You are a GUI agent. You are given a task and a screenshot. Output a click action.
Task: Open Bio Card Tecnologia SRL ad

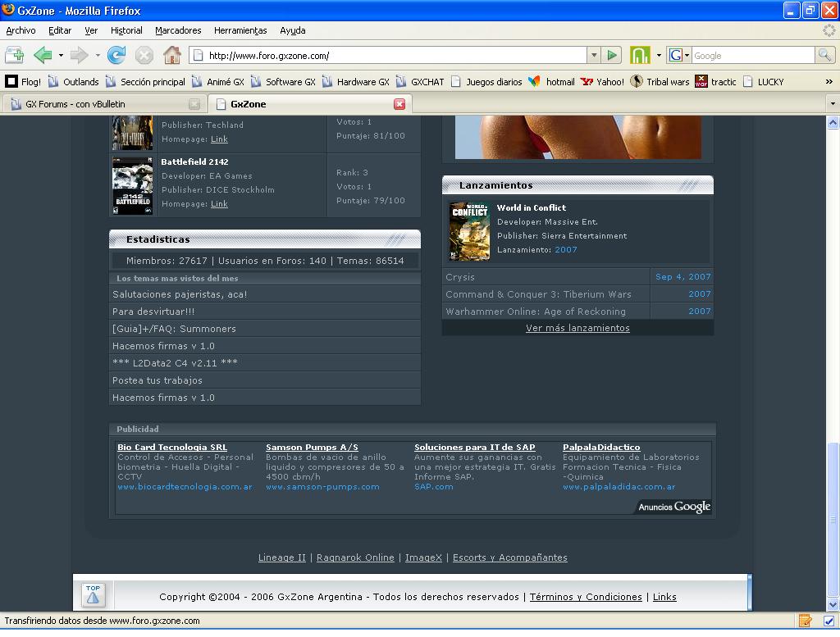(x=172, y=448)
